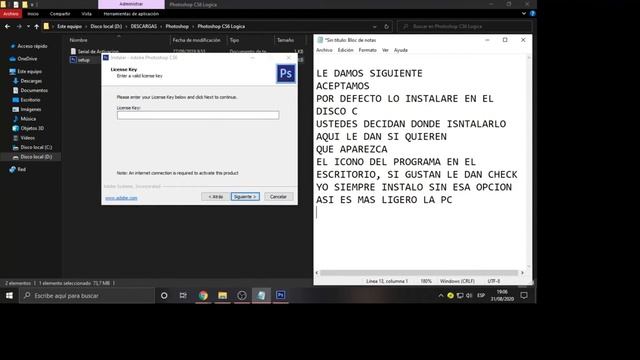640x360 pixels.
Task: Select Red in the sidebar
Action: pos(21,169)
